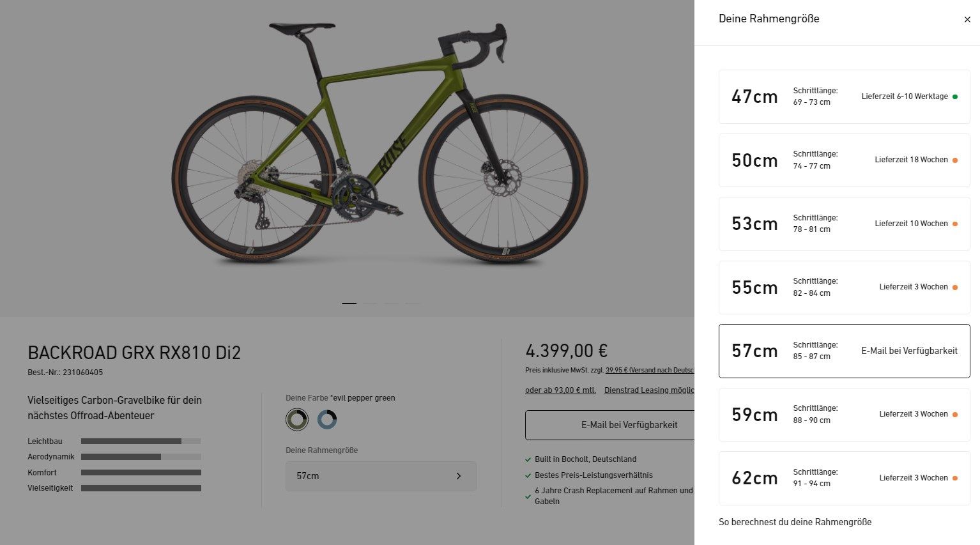Select the 57cm E-Mail bei Verfügbarkeit option
This screenshot has width=980, height=545.
[x=844, y=351]
